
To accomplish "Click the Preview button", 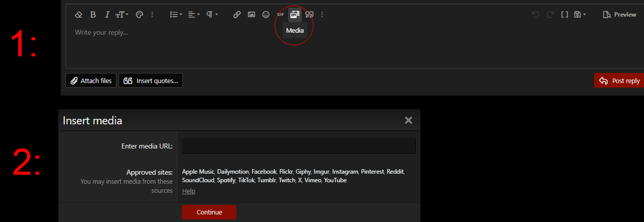I will [620, 15].
